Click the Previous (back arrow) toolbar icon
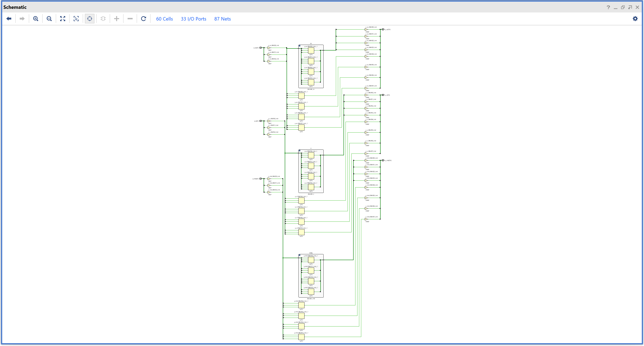The image size is (644, 346). coord(9,19)
